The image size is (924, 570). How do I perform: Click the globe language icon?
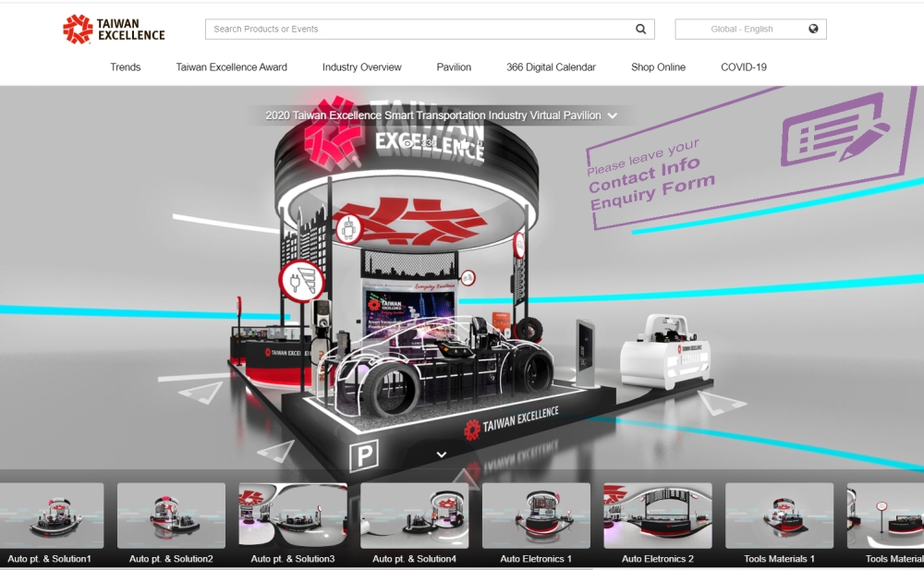(813, 29)
